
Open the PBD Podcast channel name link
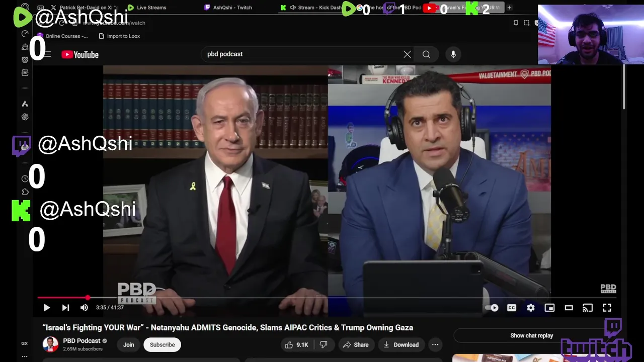(x=82, y=341)
